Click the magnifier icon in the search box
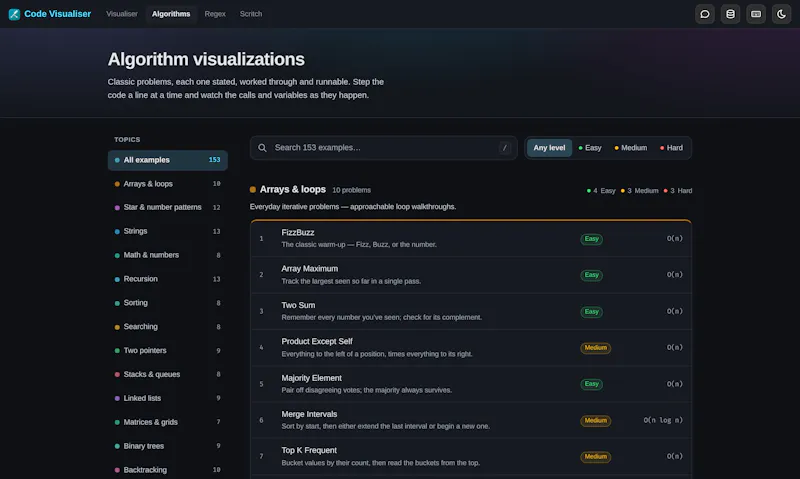The image size is (800, 479). (262, 148)
